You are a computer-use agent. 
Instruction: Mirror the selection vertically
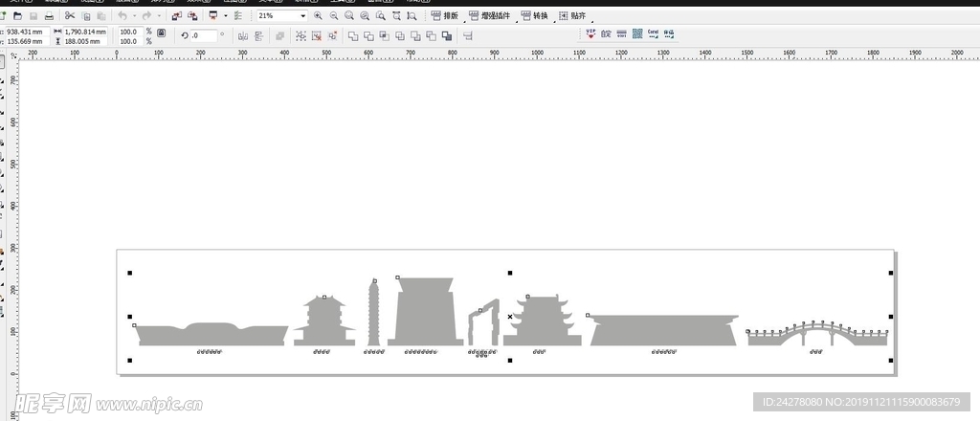tap(258, 35)
